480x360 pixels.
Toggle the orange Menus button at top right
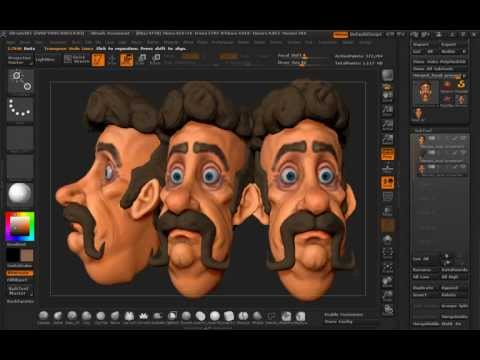pyautogui.click(x=340, y=35)
